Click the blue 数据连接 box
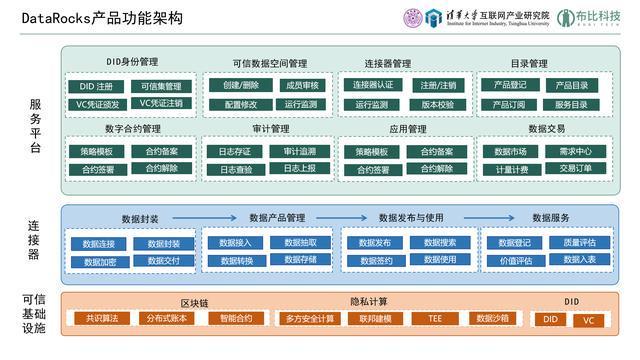The height and width of the screenshot is (360, 640). point(98,244)
